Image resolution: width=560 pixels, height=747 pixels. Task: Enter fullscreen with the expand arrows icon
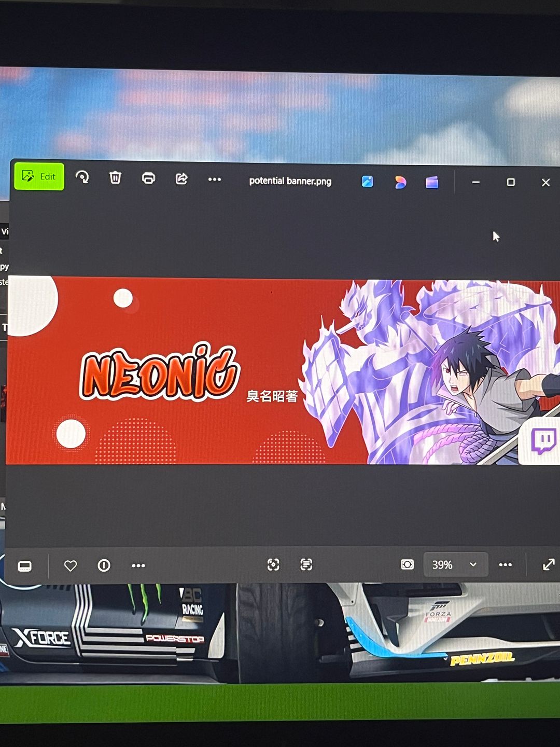549,564
